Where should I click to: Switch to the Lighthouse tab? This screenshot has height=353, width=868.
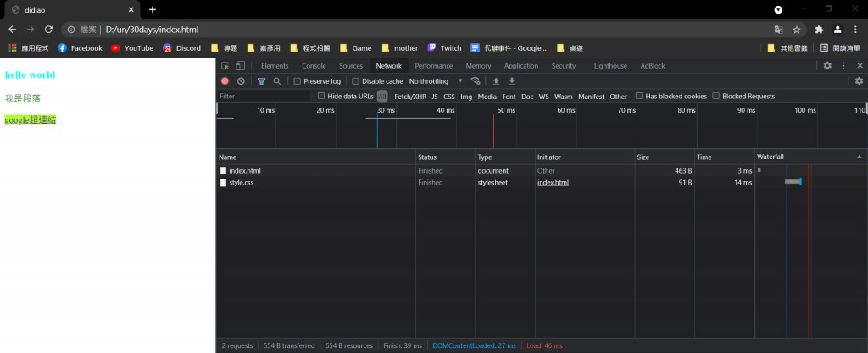(610, 66)
